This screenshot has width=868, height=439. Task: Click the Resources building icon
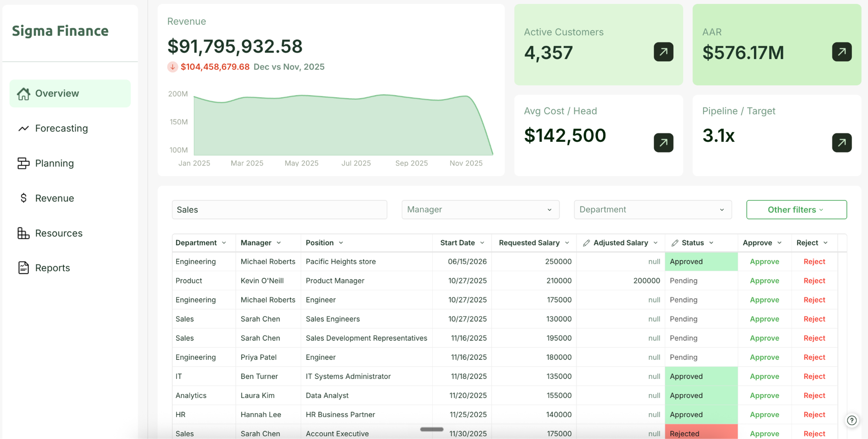[x=23, y=233]
